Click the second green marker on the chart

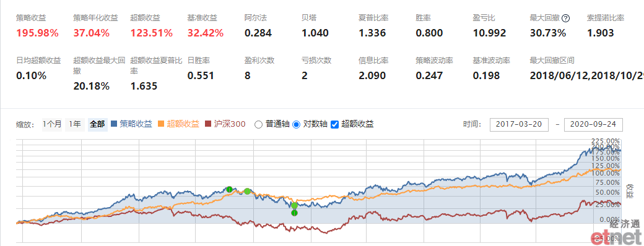tap(247, 191)
